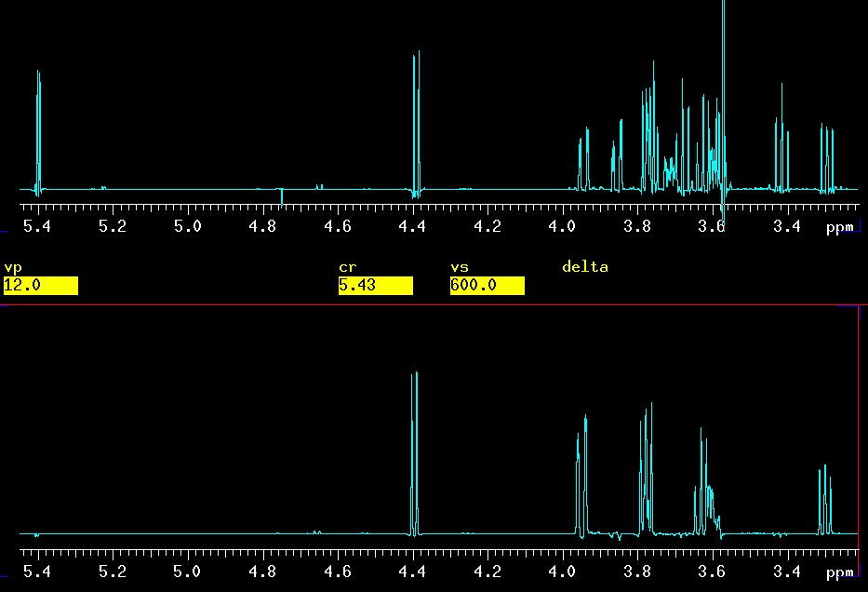This screenshot has height=592, width=868.
Task: Click the 3.95 ppm multiplet in bottom spectrum
Action: point(581,477)
